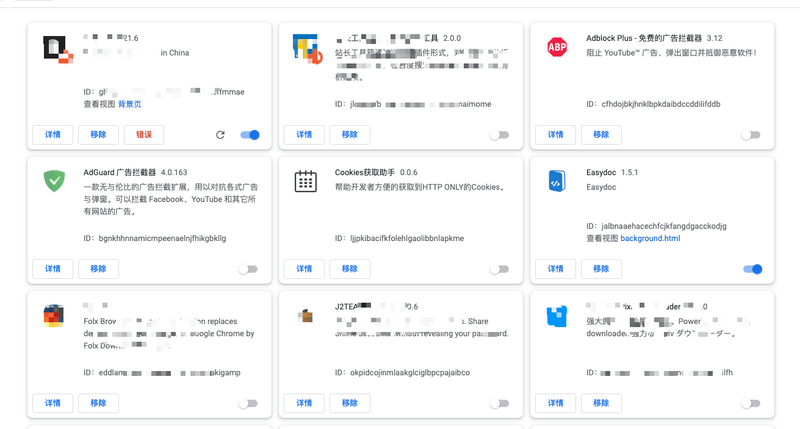Disable the first extension with error button
Image resolution: width=800 pixels, height=429 pixels.
tap(250, 135)
